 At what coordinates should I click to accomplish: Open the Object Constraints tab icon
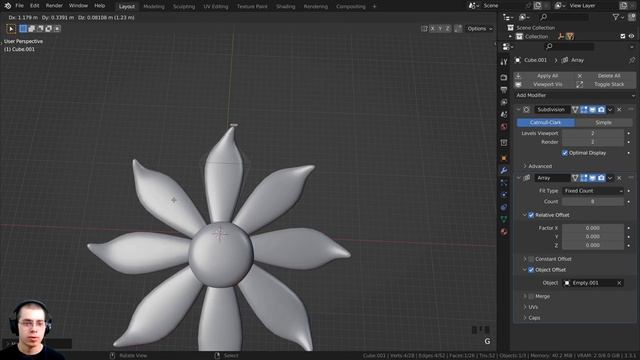(504, 207)
